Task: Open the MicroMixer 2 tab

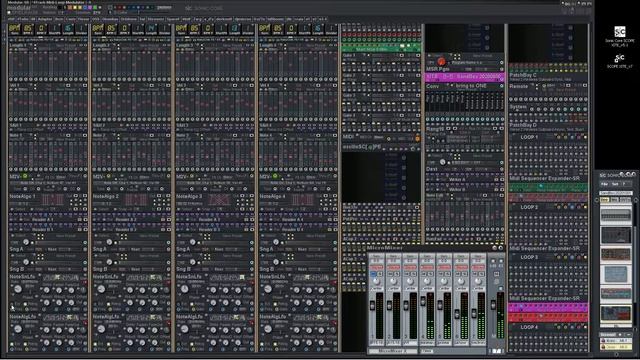Action: tap(392, 351)
